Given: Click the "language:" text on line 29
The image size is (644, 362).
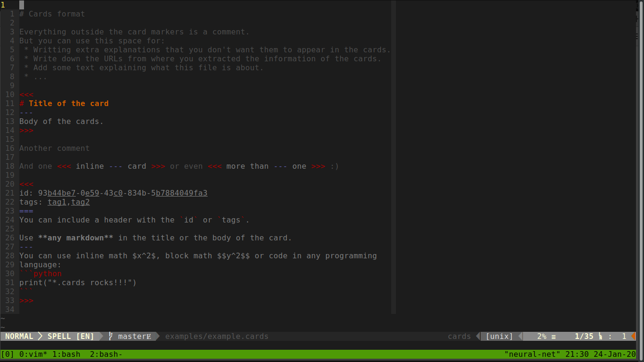Looking at the screenshot, I should pos(40,264).
